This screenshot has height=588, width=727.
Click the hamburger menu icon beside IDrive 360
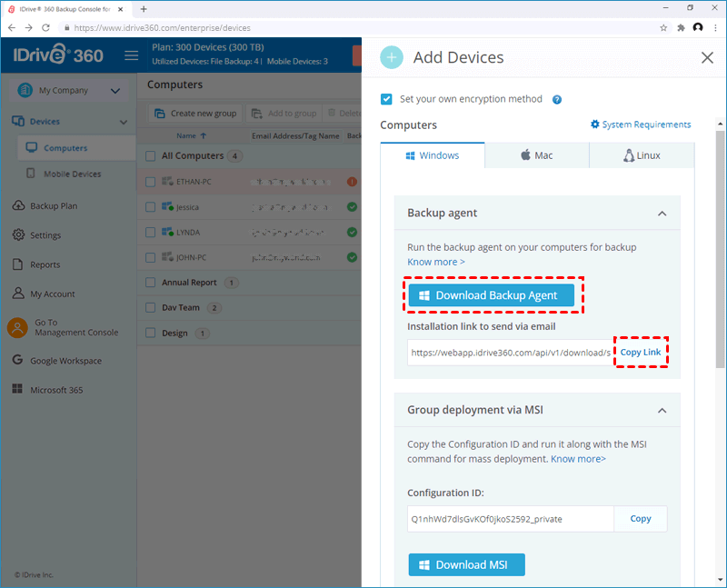click(x=131, y=55)
